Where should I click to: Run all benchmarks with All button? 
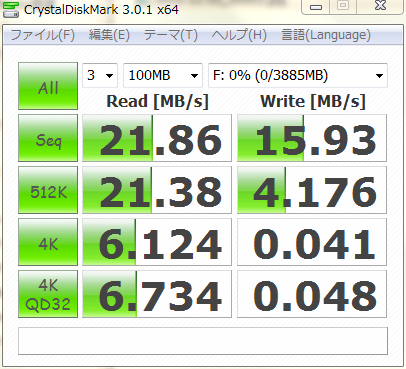[48, 86]
